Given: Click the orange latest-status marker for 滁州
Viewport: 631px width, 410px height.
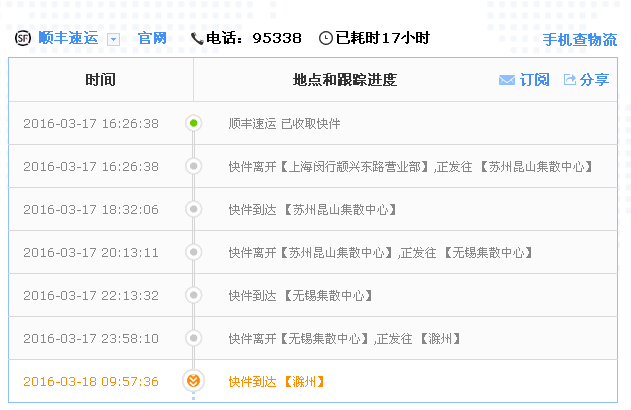Looking at the screenshot, I should (194, 381).
